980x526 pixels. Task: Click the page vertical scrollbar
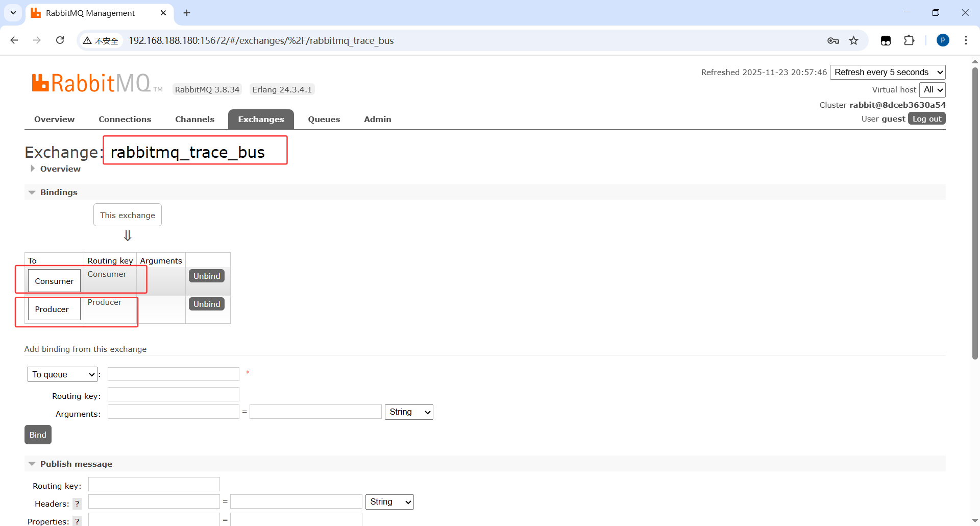pos(975,213)
